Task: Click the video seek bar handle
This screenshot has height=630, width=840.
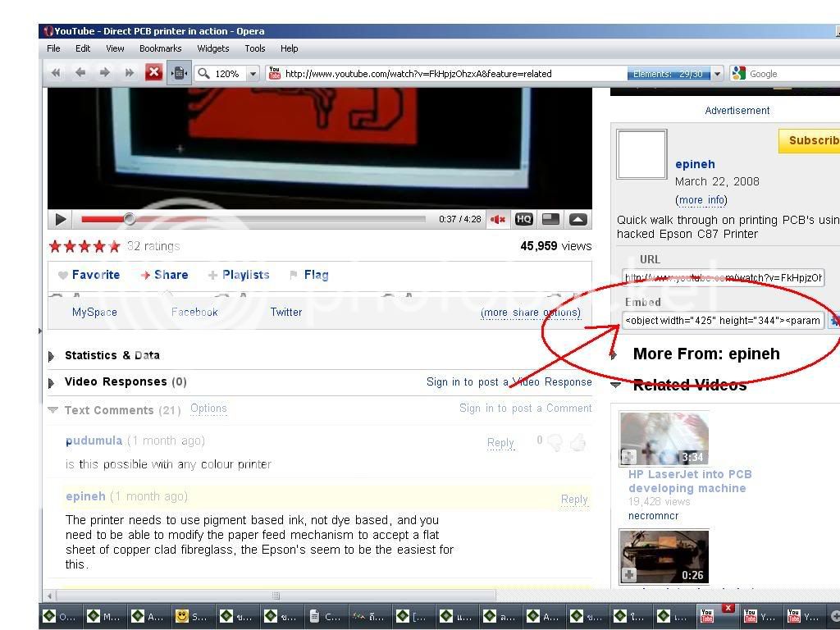Action: pos(129,218)
